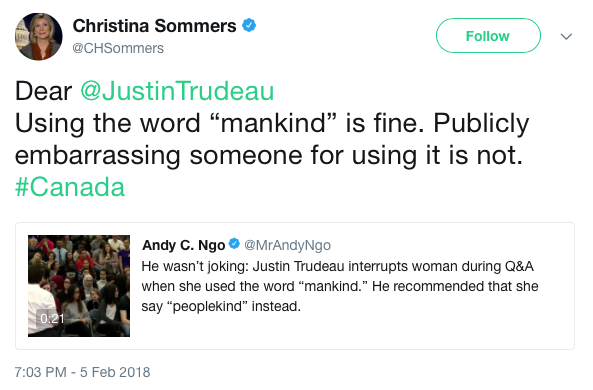This screenshot has height=390, width=593.
Task: Click Andy C. Ngo's verified badge
Action: click(234, 244)
